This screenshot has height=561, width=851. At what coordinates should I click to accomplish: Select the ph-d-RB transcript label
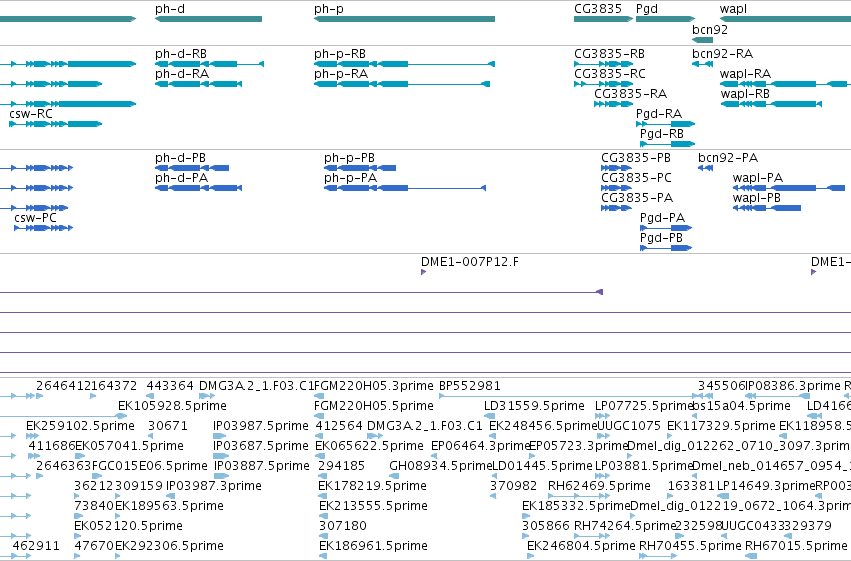[x=181, y=54]
